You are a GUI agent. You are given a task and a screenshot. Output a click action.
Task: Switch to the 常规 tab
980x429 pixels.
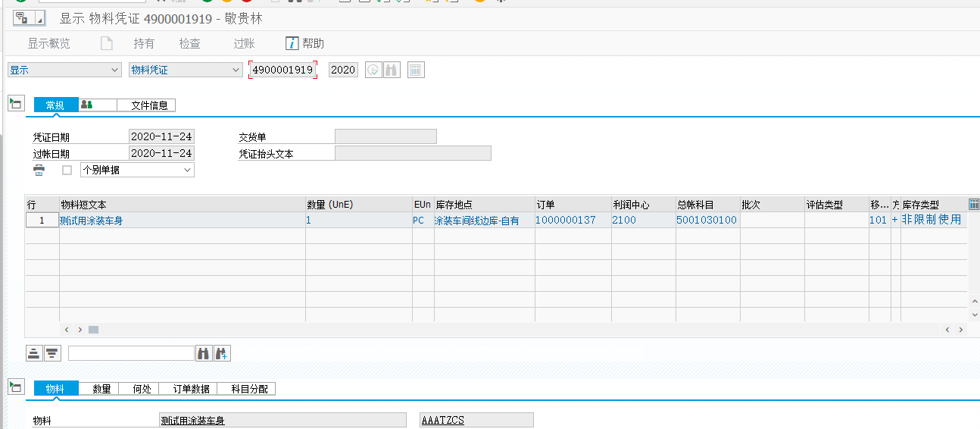[56, 105]
